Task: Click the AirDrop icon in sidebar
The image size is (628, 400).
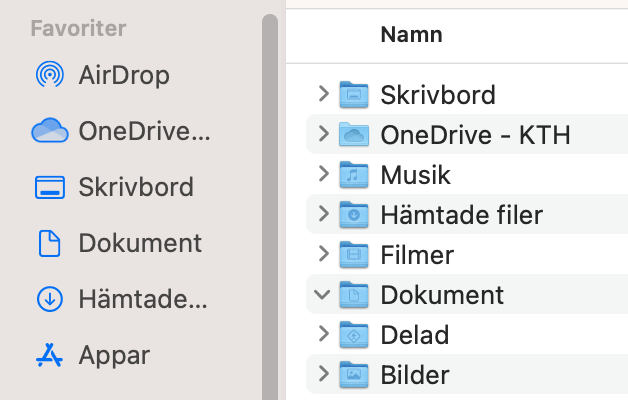Action: [x=49, y=75]
